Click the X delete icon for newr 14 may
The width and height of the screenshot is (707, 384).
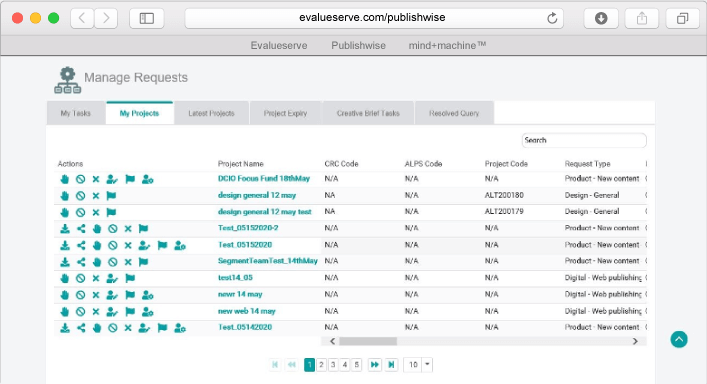(x=96, y=295)
